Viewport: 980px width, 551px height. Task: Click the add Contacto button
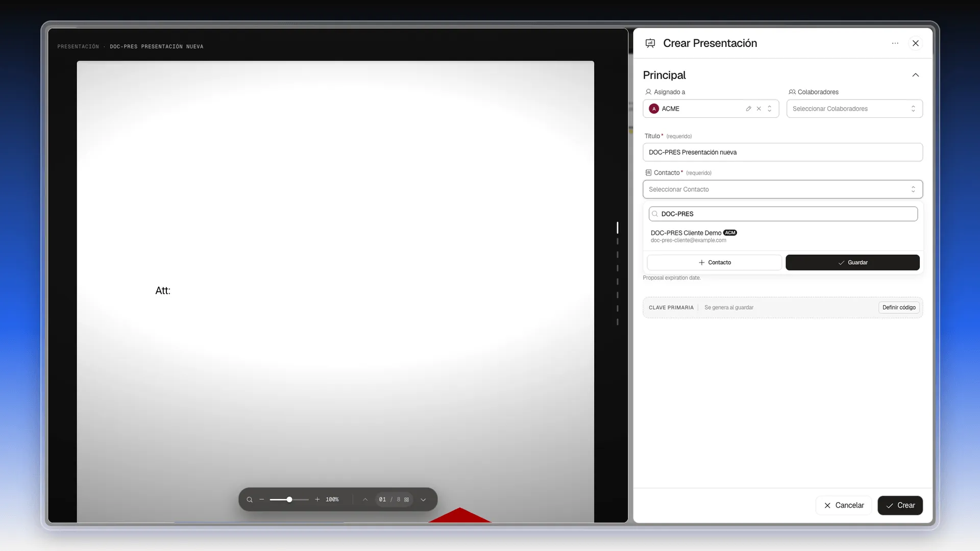point(714,262)
